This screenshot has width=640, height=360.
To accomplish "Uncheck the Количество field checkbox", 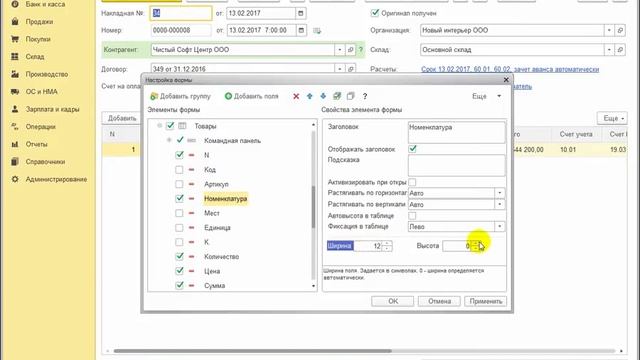I will pyautogui.click(x=179, y=256).
